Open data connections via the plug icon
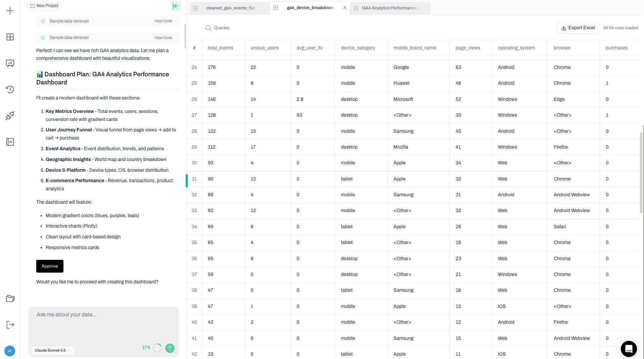 10,115
